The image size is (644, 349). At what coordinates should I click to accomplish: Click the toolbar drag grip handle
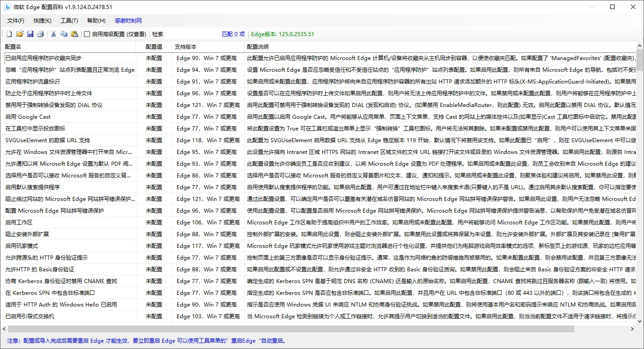[2, 34]
